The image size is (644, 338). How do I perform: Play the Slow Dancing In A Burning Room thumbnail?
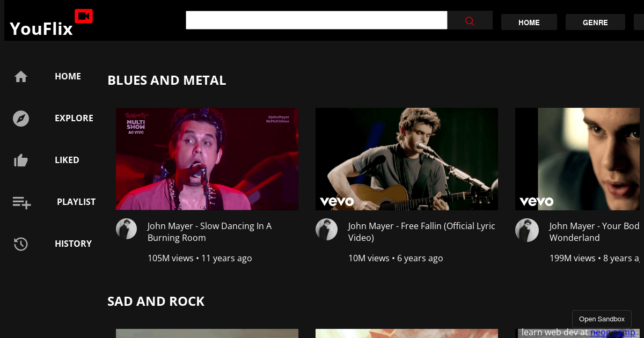[x=207, y=159]
